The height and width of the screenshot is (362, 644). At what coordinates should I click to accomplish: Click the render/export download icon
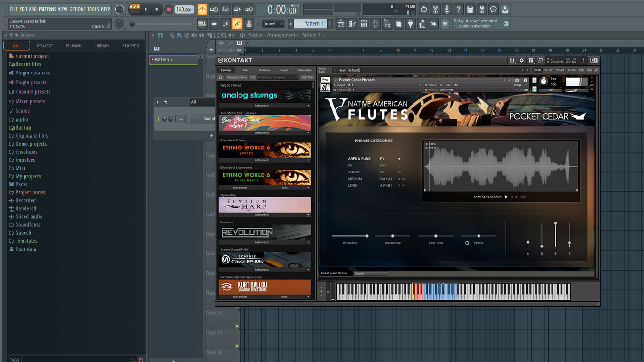pyautogui.click(x=505, y=9)
